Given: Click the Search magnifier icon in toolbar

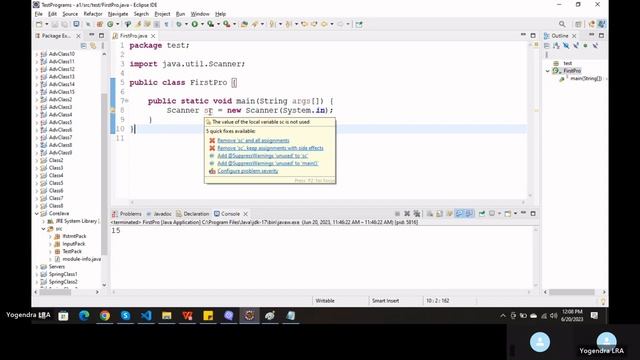Looking at the screenshot, I should click(562, 24).
